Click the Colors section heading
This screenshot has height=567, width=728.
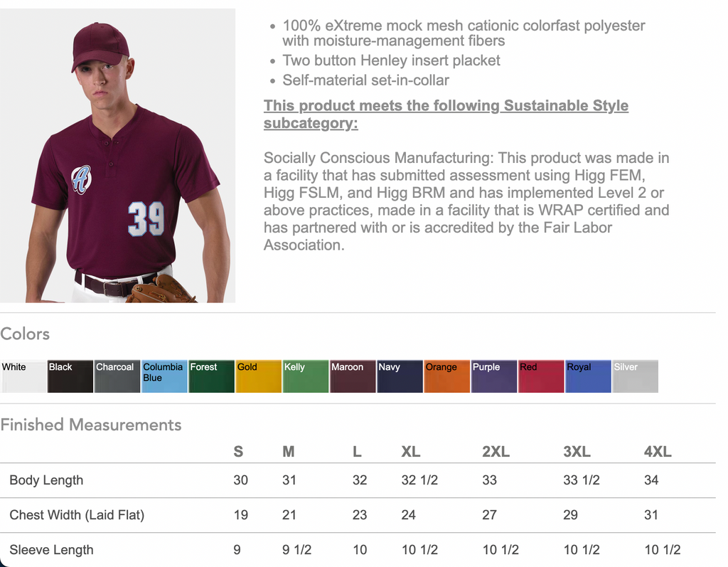point(26,334)
